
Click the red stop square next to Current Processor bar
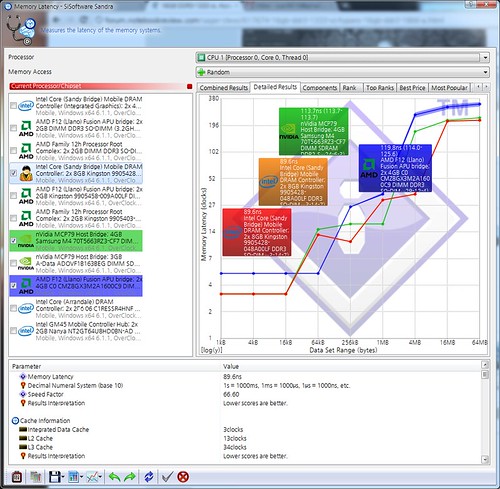tap(190, 86)
